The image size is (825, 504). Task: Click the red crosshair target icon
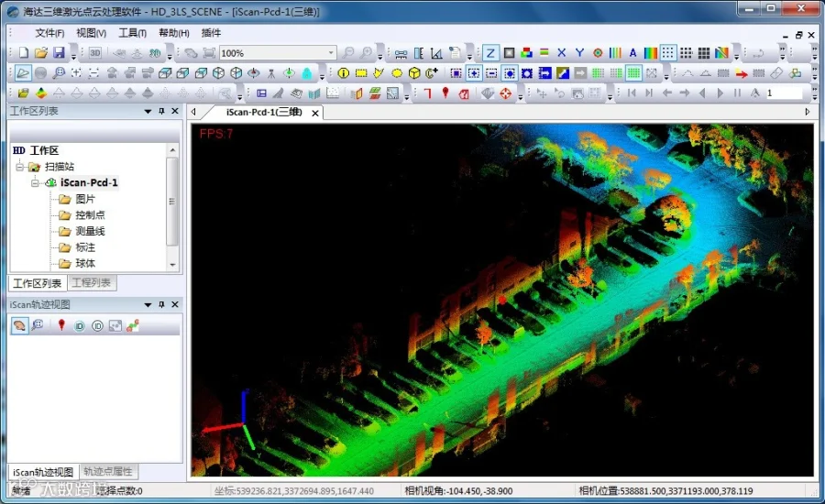pos(506,93)
